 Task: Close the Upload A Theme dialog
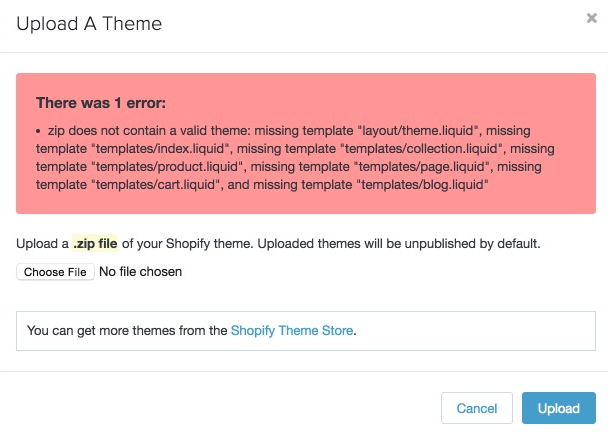(x=592, y=18)
